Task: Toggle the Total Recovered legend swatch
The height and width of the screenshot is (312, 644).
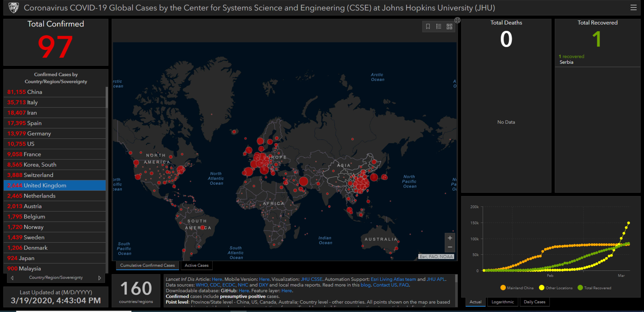Action: [x=580, y=288]
